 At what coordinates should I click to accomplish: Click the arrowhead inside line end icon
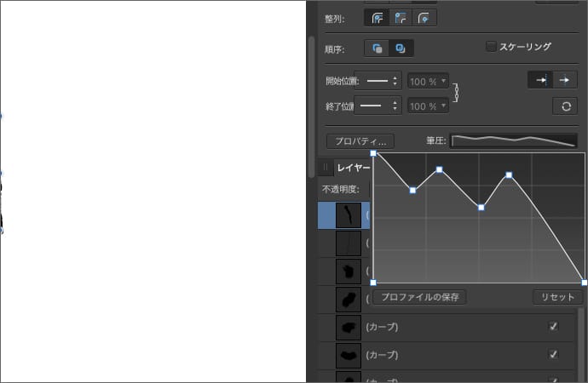coord(540,79)
